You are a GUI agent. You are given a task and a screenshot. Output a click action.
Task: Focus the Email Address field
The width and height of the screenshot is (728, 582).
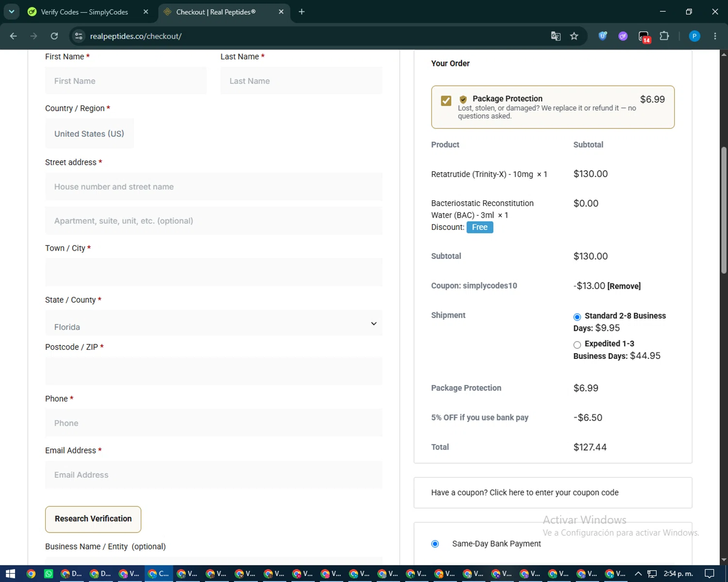pyautogui.click(x=214, y=475)
